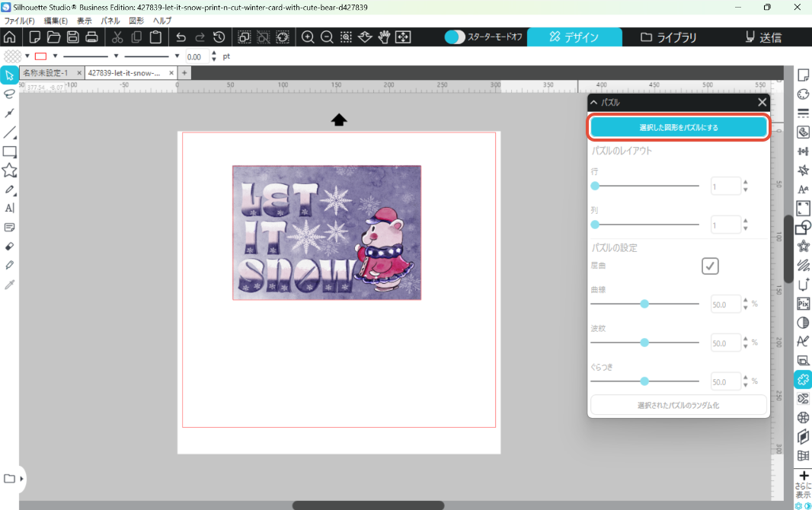This screenshot has width=812, height=510.
Task: Open the 表示 menu
Action: point(85,21)
